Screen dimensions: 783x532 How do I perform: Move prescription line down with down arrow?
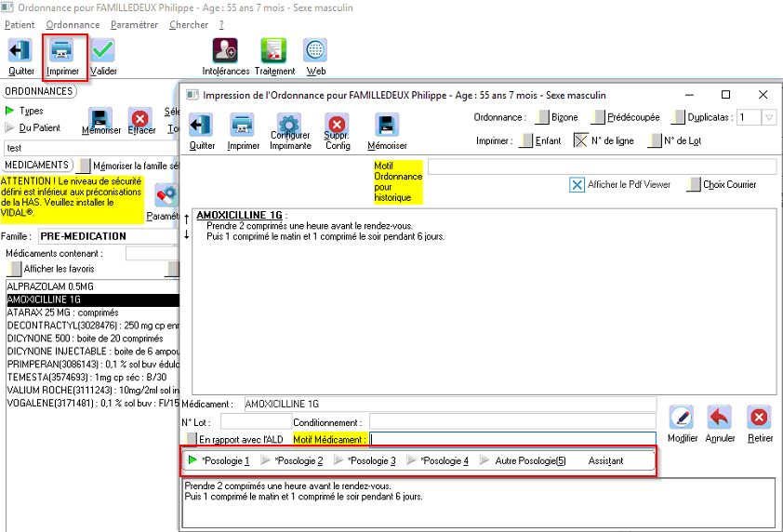coord(186,234)
